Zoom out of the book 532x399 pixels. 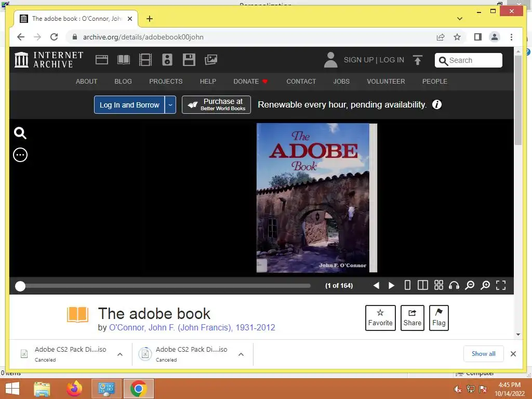tap(470, 285)
